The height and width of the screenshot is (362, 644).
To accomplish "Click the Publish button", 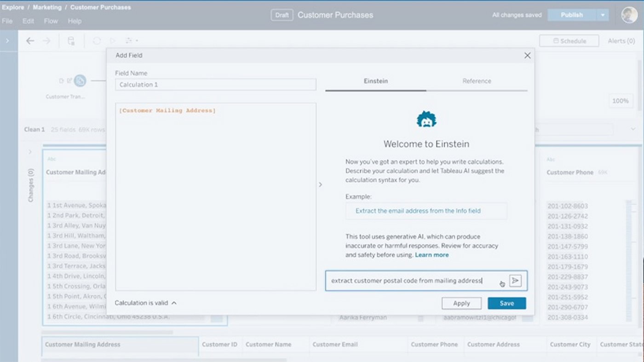I will coord(572,15).
